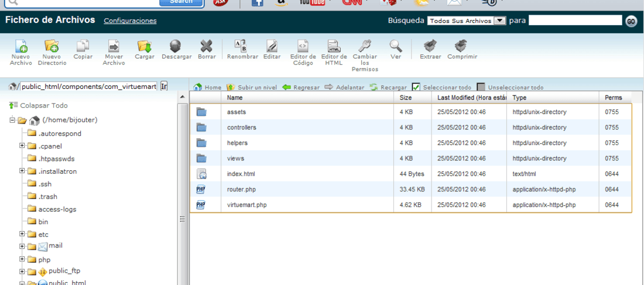Reload listing with Recargar

click(388, 87)
